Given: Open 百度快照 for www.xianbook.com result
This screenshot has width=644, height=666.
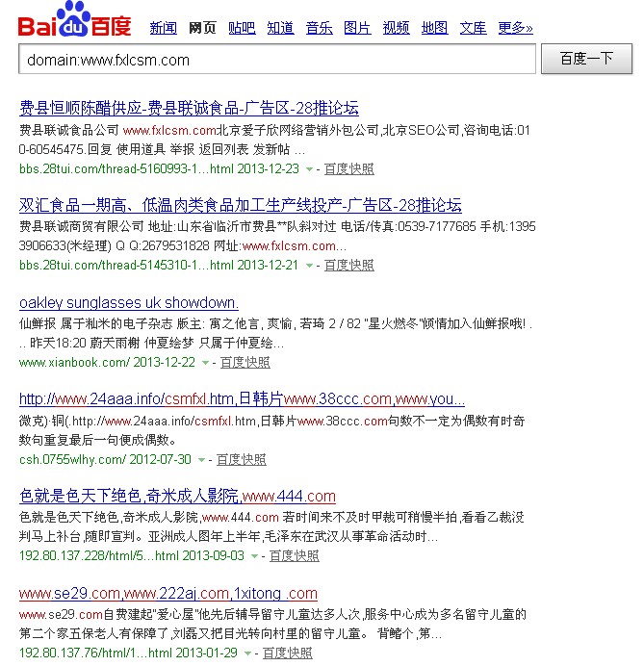Looking at the screenshot, I should (x=245, y=362).
